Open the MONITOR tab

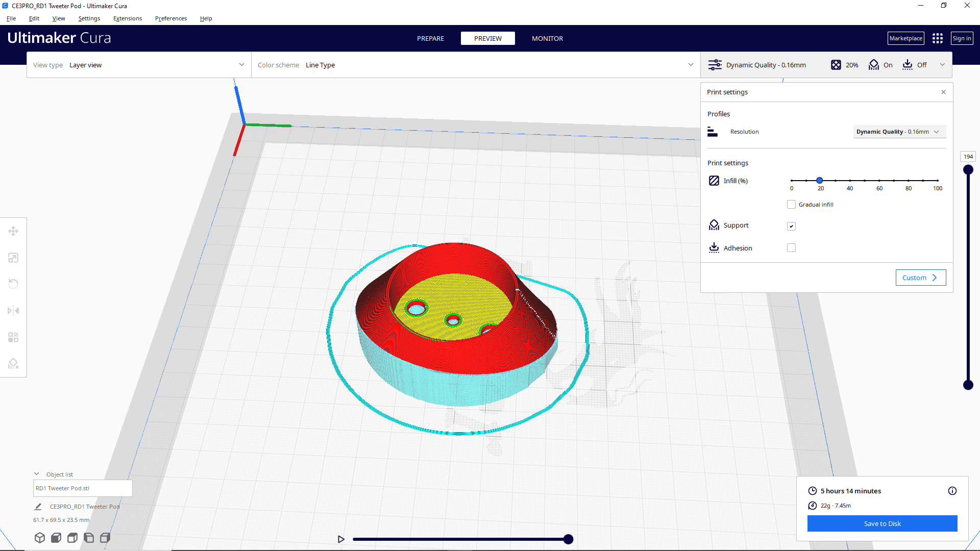point(547,38)
